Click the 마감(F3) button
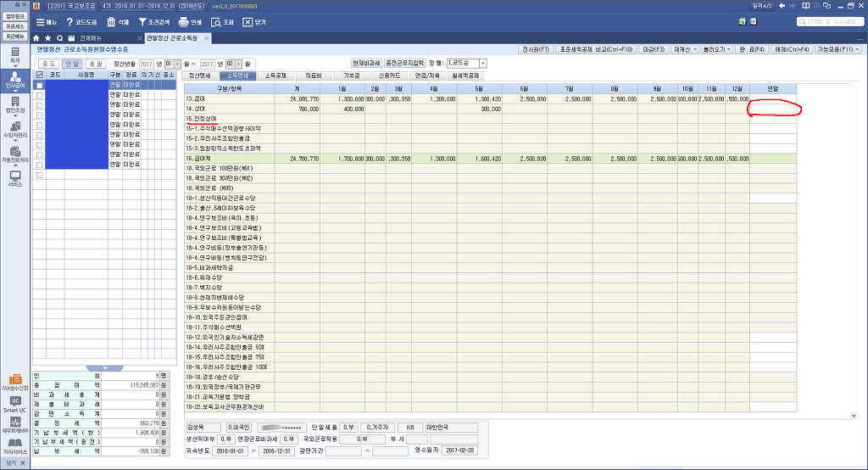 pos(653,50)
